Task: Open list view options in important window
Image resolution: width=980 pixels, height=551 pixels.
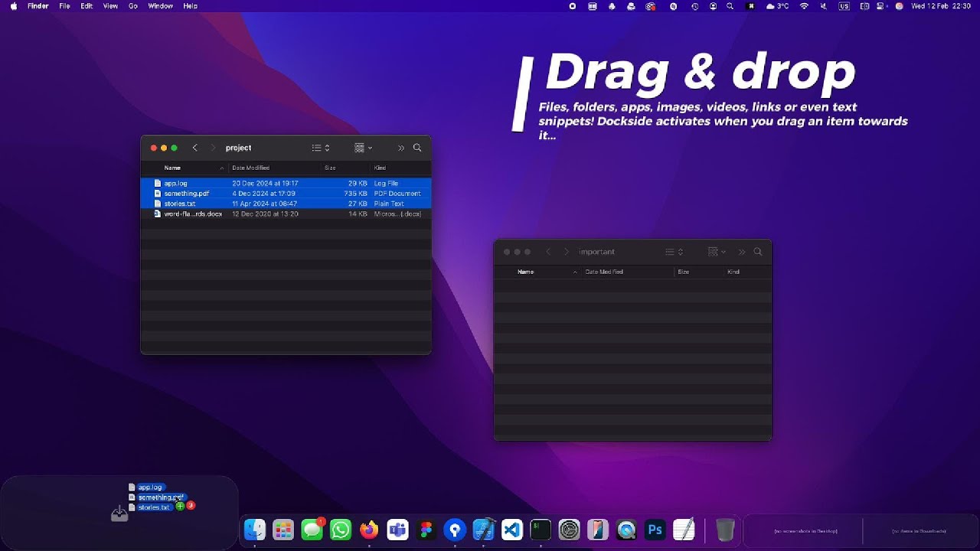Action: [674, 252]
